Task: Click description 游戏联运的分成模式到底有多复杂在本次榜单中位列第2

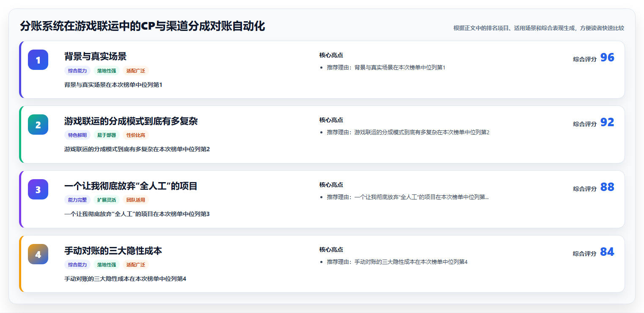Action: point(137,149)
